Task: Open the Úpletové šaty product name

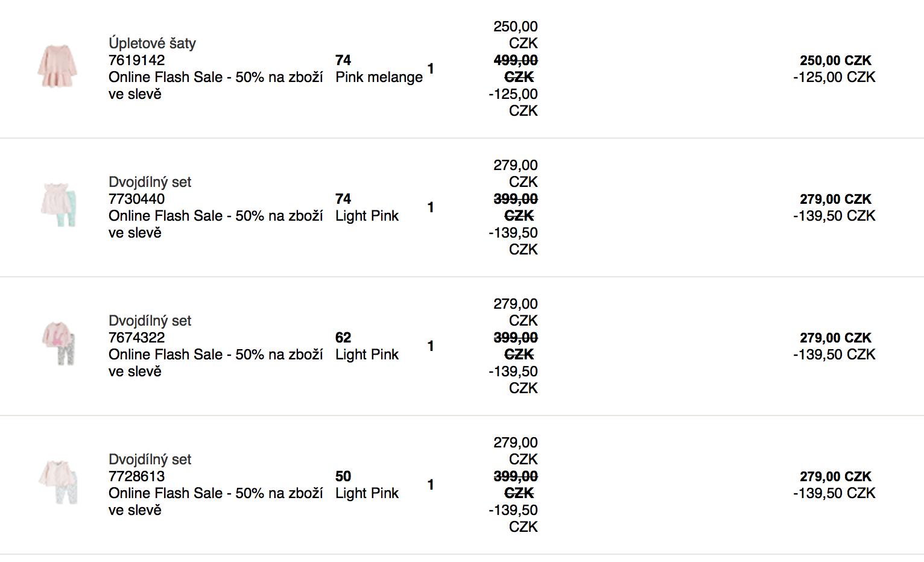Action: coord(152,43)
